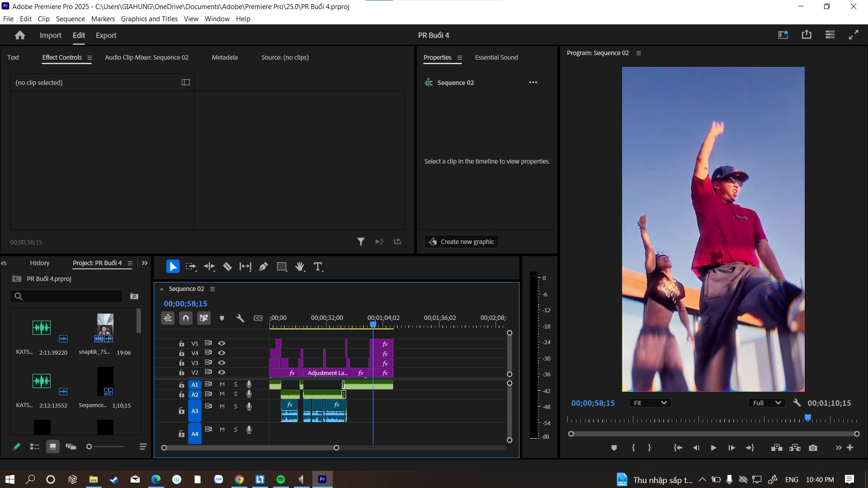Toggle V5 track output eye
The image size is (868, 488).
222,343
